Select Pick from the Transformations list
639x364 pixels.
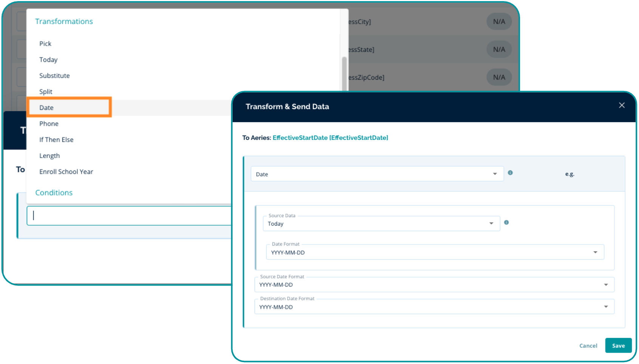(45, 44)
